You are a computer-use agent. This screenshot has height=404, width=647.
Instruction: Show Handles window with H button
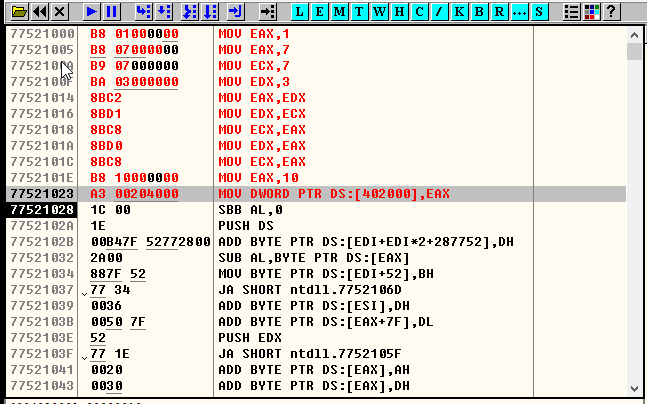(x=399, y=12)
